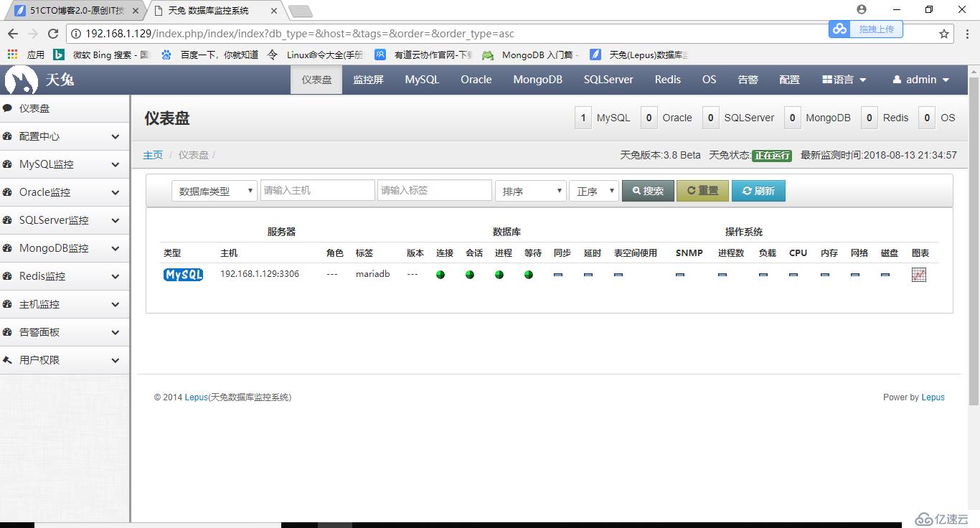Screen dimensions: 980x528
Task: Open SQLServer in top navigation
Action: click(x=608, y=80)
